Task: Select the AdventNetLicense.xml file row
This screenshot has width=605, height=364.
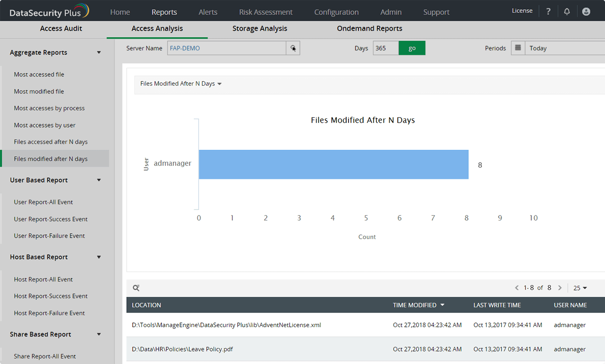Action: pyautogui.click(x=366, y=325)
